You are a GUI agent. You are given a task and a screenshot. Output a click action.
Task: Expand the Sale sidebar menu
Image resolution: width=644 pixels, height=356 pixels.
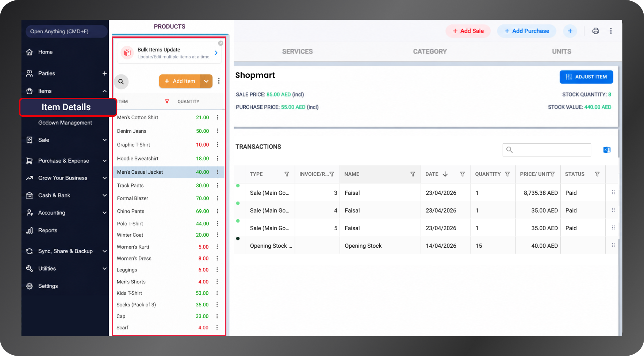coord(104,140)
